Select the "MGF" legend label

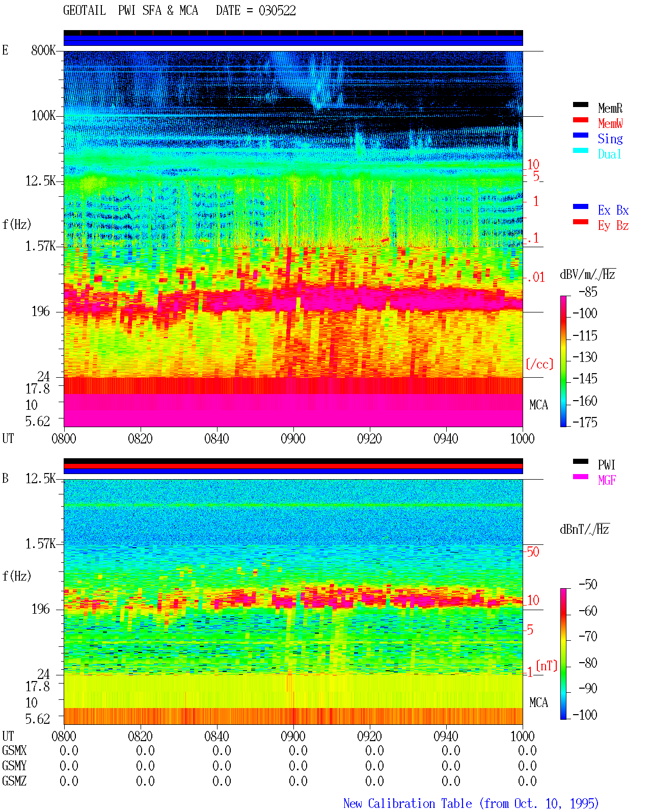(x=607, y=480)
